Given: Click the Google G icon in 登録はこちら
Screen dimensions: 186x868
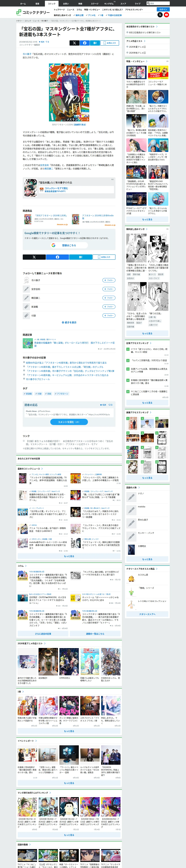Looking at the screenshot, I should tap(53, 245).
